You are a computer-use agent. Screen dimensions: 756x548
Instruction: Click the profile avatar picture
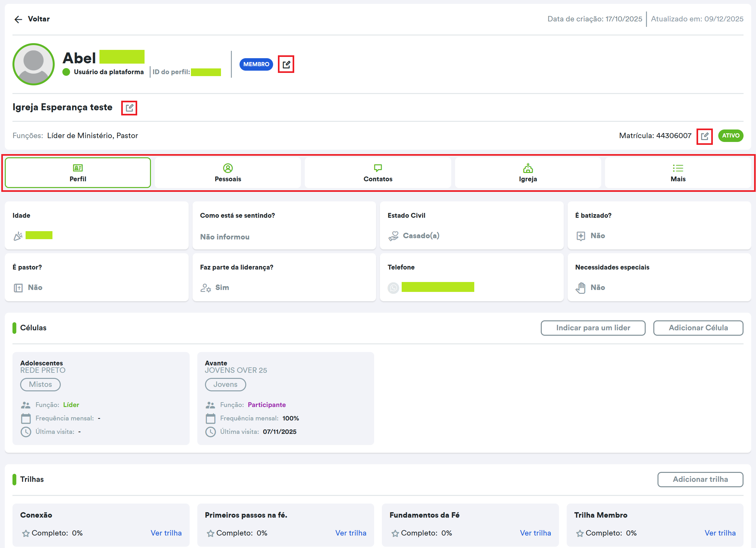[x=33, y=64]
